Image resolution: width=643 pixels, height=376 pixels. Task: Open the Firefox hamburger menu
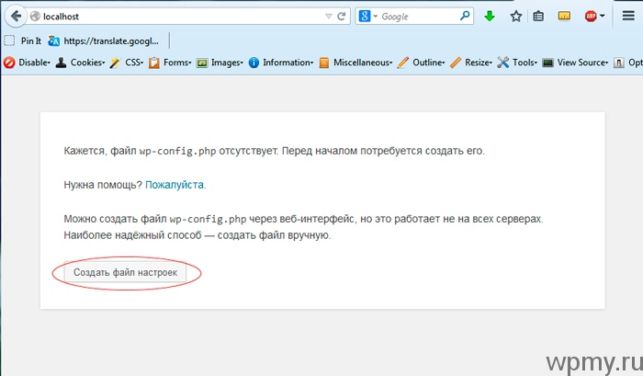coord(628,16)
